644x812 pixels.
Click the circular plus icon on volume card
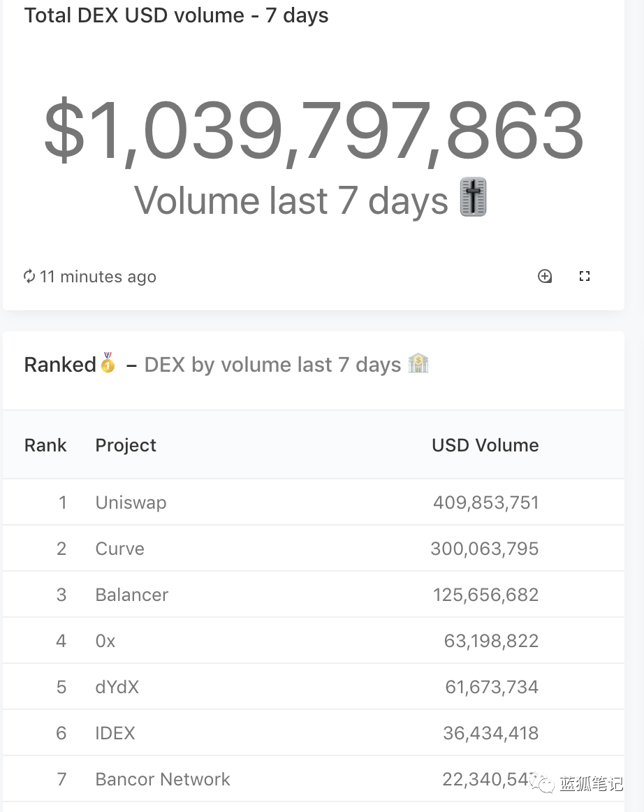tap(545, 276)
